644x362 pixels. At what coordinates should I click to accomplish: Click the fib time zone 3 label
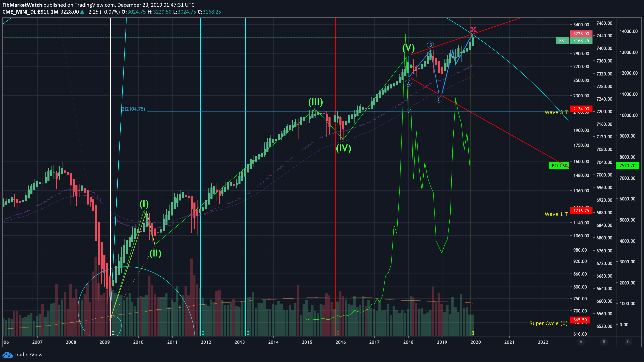(x=248, y=333)
